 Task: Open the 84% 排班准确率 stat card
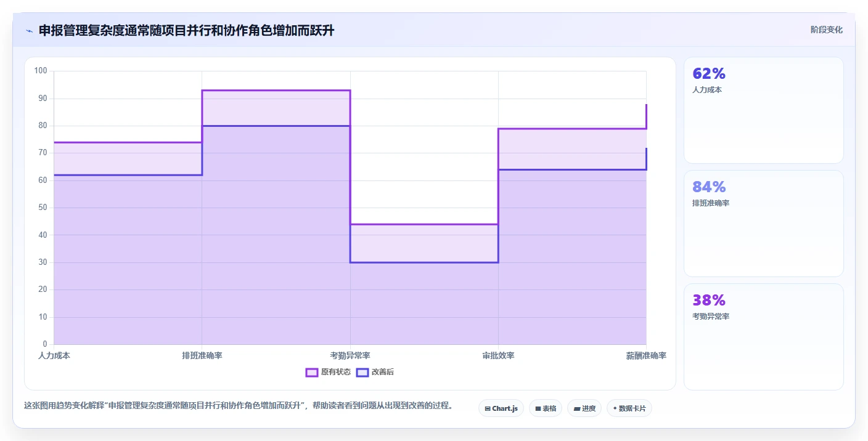click(763, 224)
